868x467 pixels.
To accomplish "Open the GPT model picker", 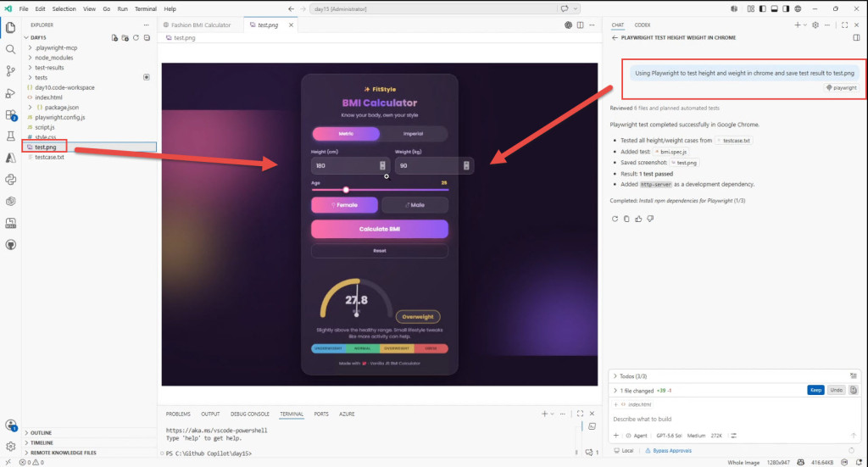I will coord(669,436).
